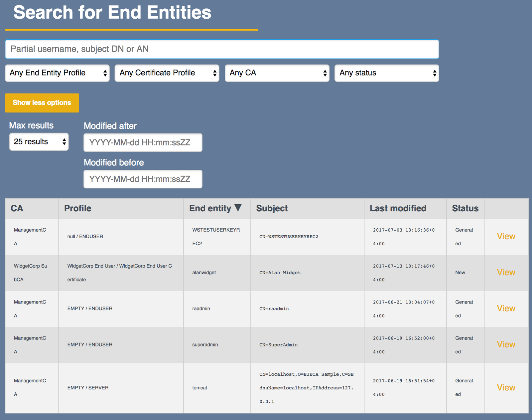Click the Status column header
The height and width of the screenshot is (420, 532).
465,208
